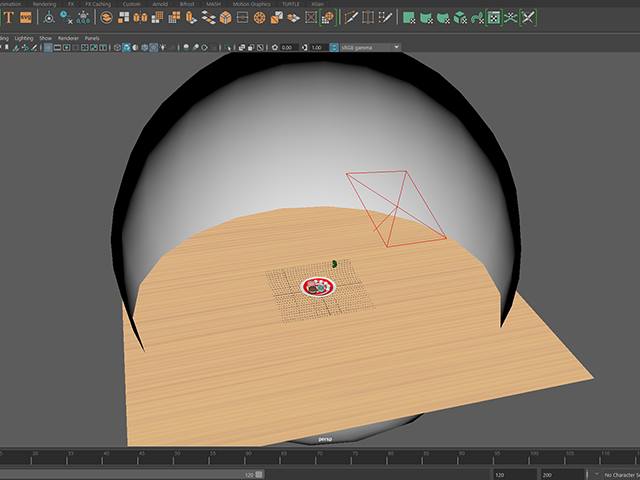
Task: Click the Collapse shelf icon
Action: 242,18
